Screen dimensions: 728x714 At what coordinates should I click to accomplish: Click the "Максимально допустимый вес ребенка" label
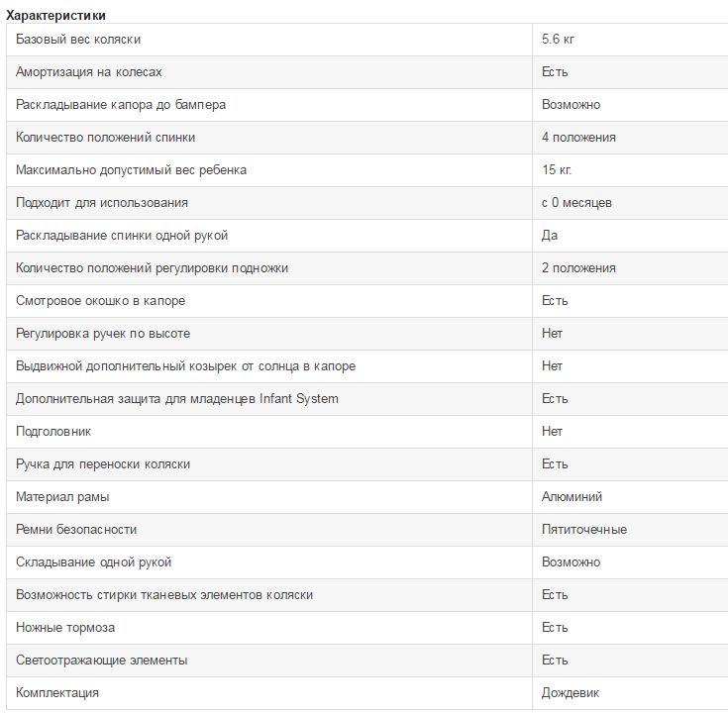(131, 170)
